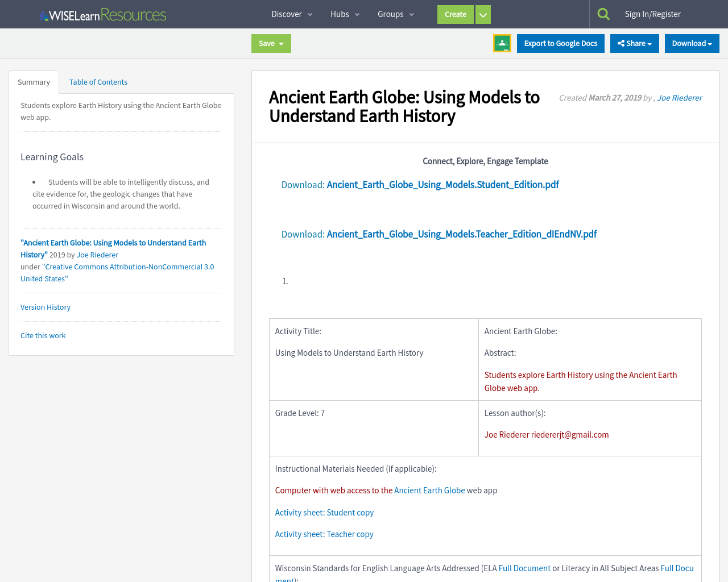Viewport: 728px width, 582px height.
Task: Click the Save button caret icon
Action: tap(281, 43)
